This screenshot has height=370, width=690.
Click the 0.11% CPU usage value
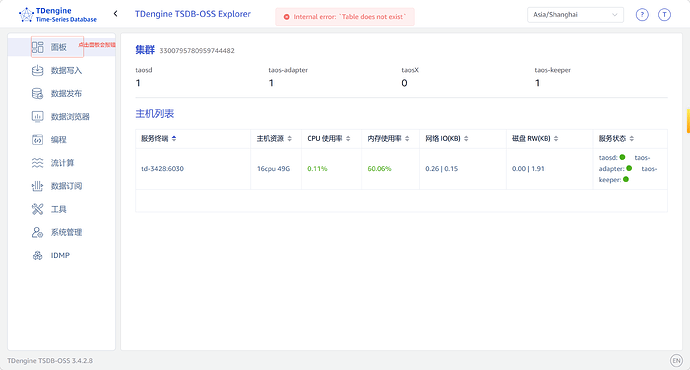coord(317,169)
